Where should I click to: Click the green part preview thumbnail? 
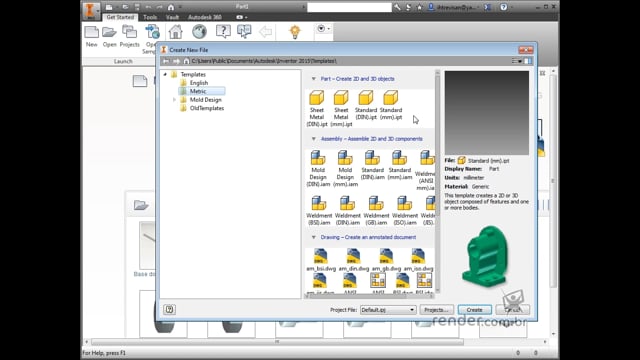[486, 257]
